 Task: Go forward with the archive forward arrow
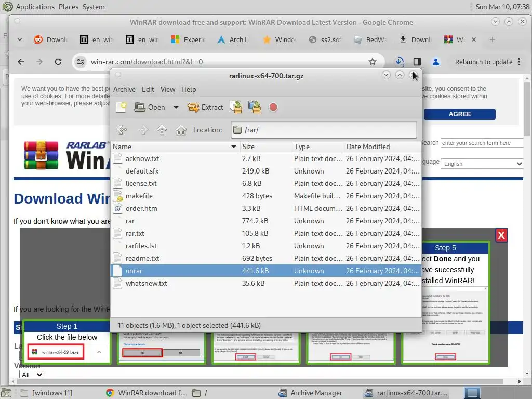(143, 130)
